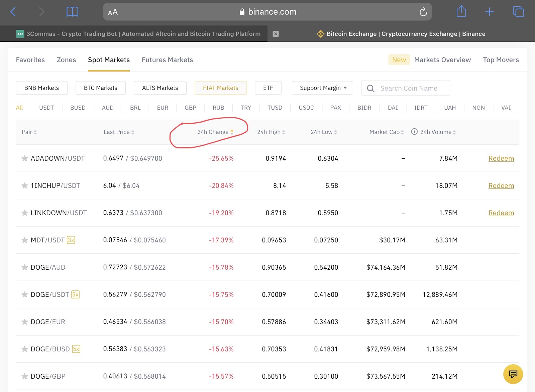Click the FIAT Markets button
Image resolution: width=535 pixels, height=392 pixels.
tap(221, 88)
